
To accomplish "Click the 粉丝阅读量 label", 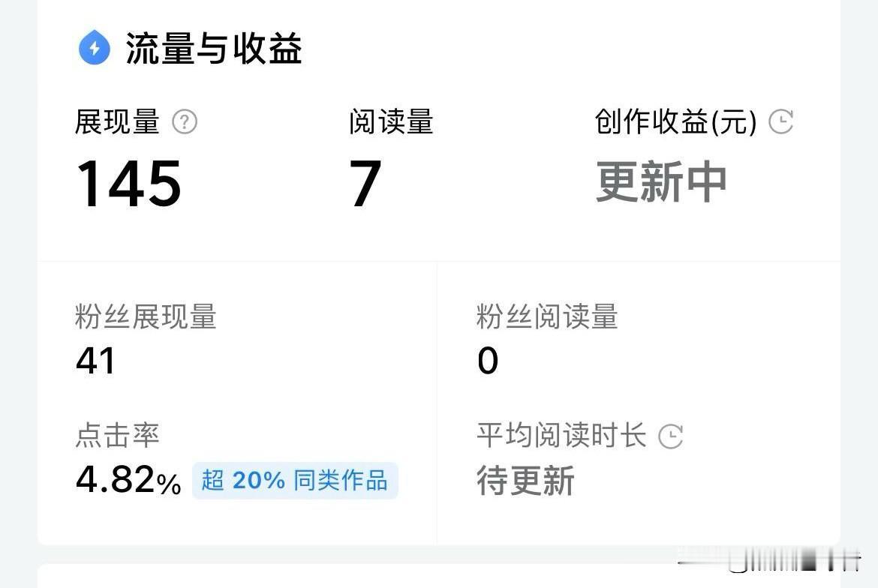I will pos(547,316).
